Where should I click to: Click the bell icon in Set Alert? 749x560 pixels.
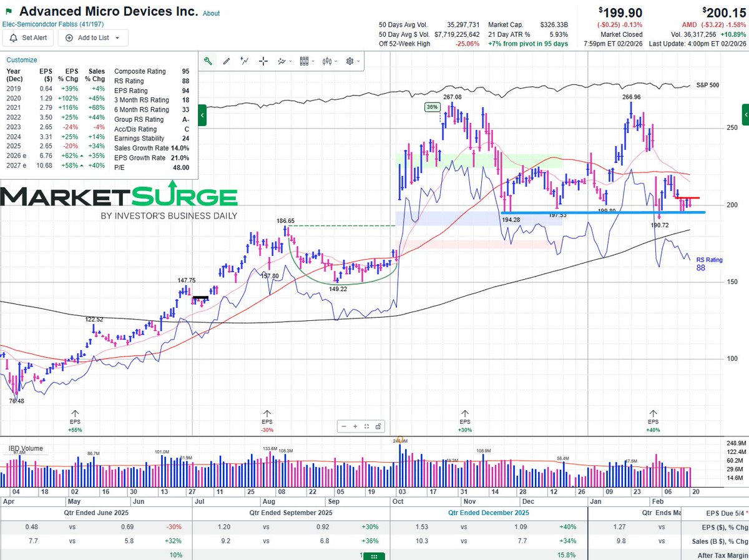tap(14, 37)
